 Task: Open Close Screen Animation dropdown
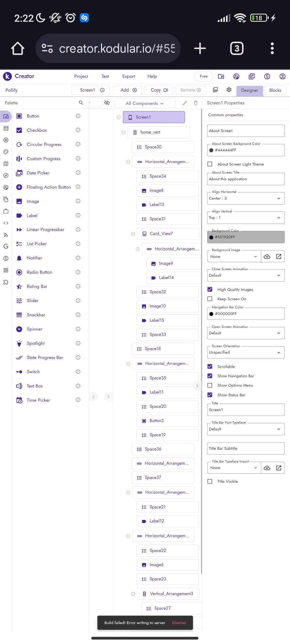246,275
